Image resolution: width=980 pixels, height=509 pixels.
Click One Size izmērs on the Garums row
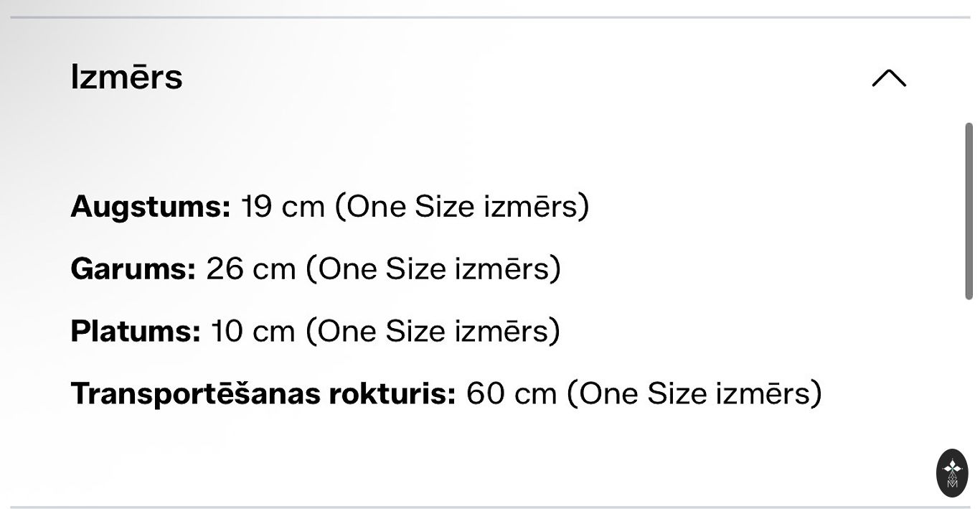433,269
